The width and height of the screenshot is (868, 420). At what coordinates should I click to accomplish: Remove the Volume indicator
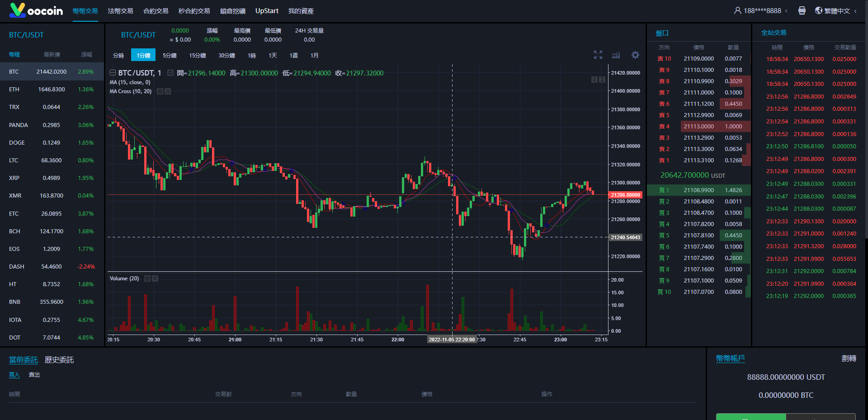(x=155, y=278)
